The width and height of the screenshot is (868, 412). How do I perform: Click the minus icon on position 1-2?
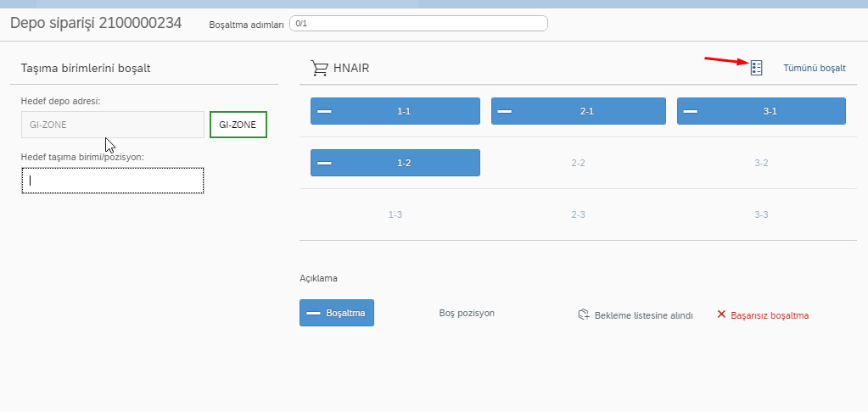pos(324,163)
